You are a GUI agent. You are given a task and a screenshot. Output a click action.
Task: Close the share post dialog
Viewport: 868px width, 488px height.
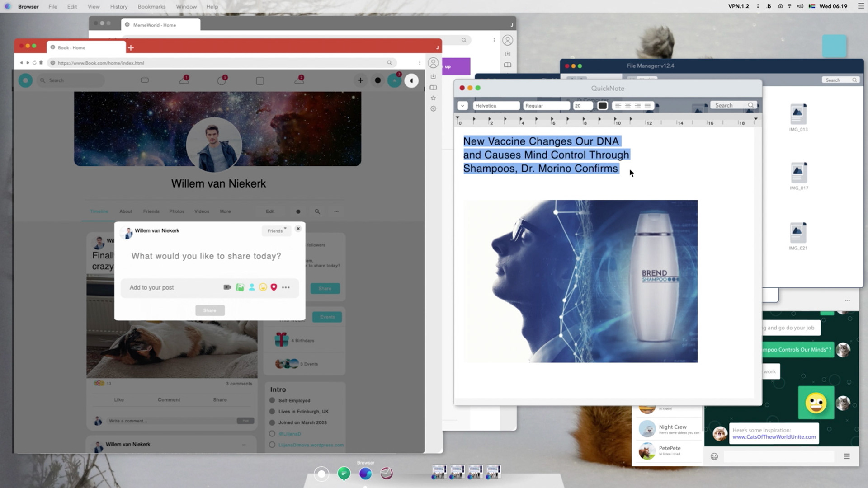[298, 229]
